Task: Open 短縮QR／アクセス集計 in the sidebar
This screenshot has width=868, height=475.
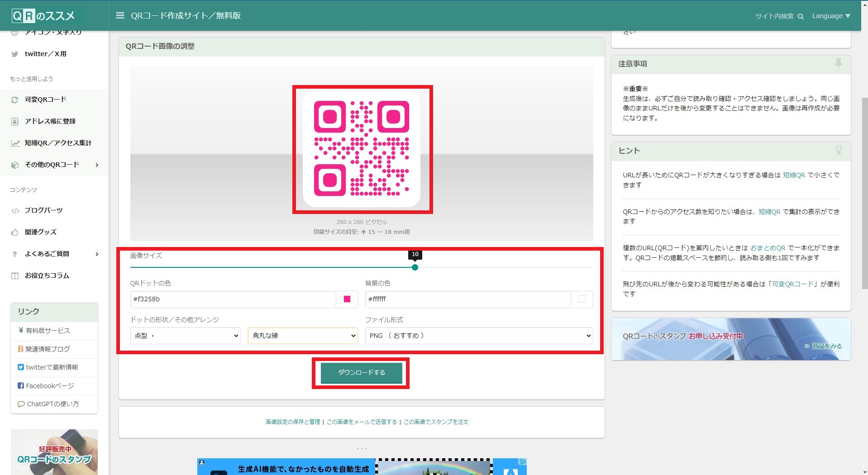Action: (57, 143)
